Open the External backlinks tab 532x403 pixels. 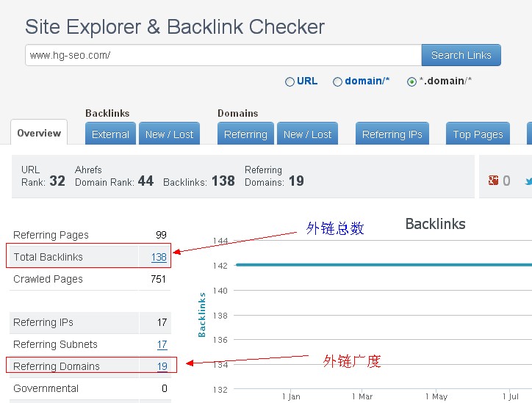(110, 134)
